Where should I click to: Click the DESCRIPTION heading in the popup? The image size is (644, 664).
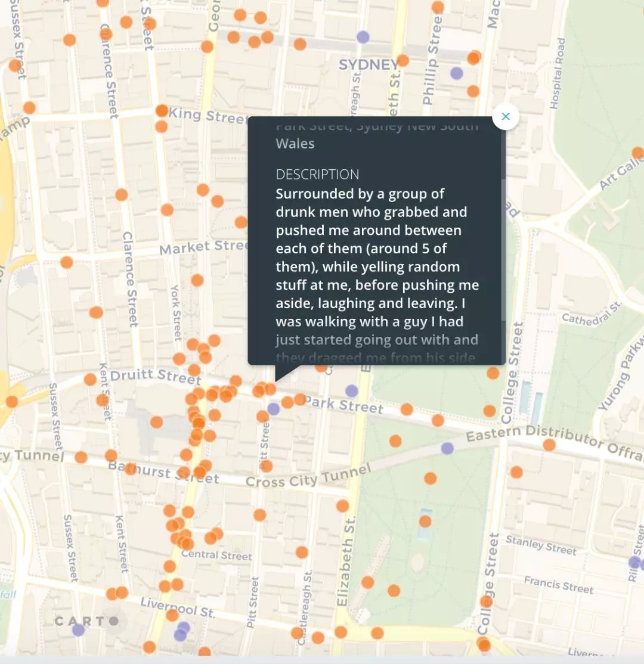coord(317,175)
